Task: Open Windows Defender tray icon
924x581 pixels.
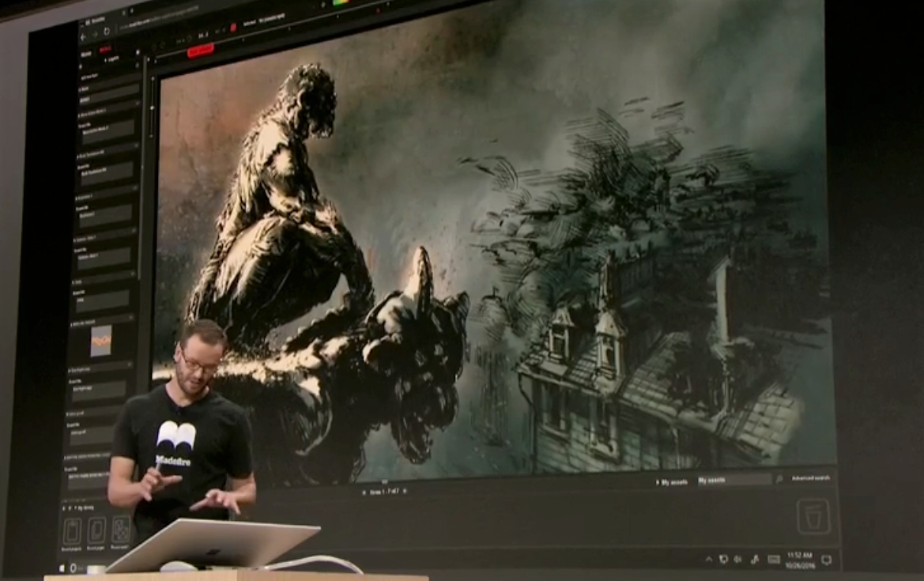Action: (724, 559)
